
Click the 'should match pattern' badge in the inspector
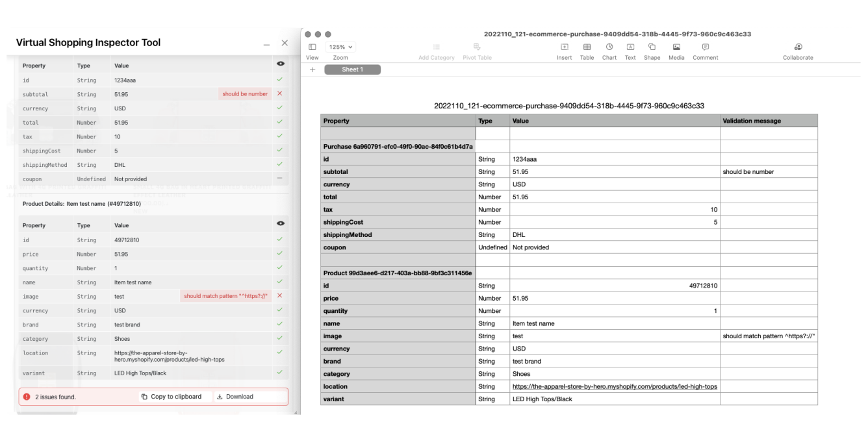click(225, 296)
